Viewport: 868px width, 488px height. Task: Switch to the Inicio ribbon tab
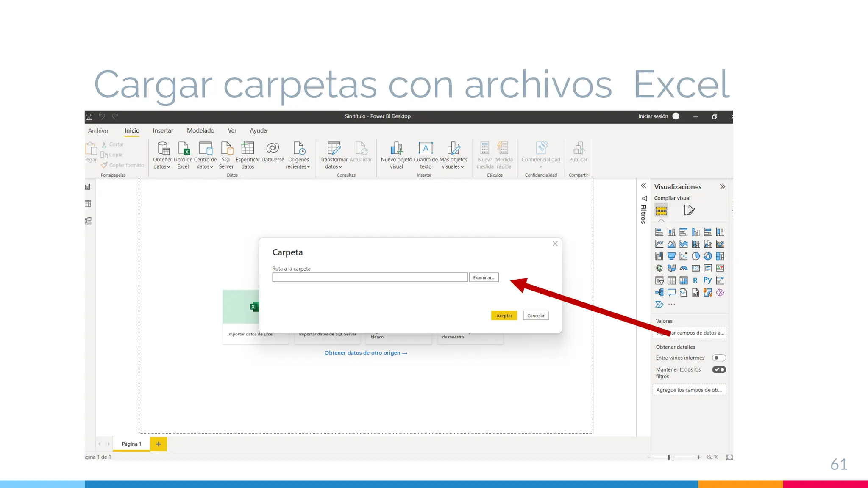[x=132, y=131]
